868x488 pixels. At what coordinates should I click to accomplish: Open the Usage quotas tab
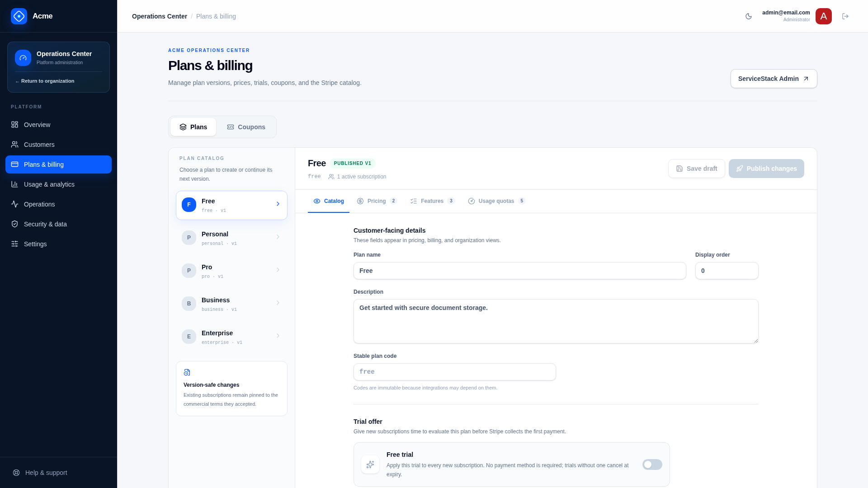point(497,201)
